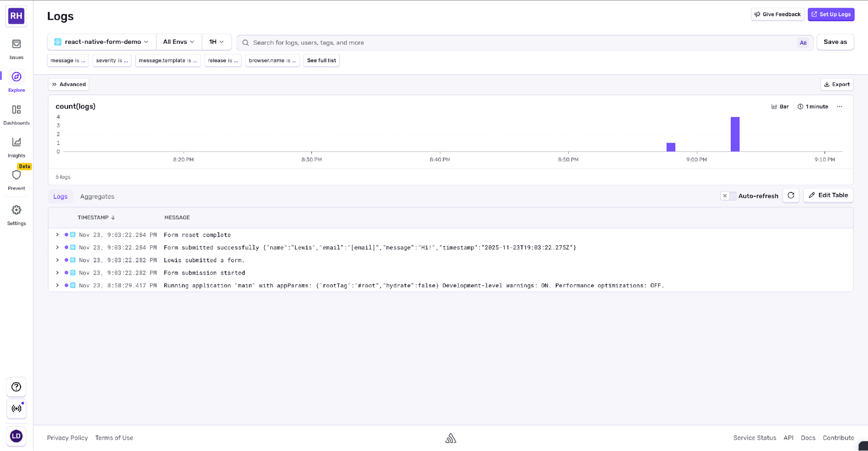868x451 pixels.
Task: Refresh logs with the circular arrow icon
Action: pyautogui.click(x=791, y=196)
